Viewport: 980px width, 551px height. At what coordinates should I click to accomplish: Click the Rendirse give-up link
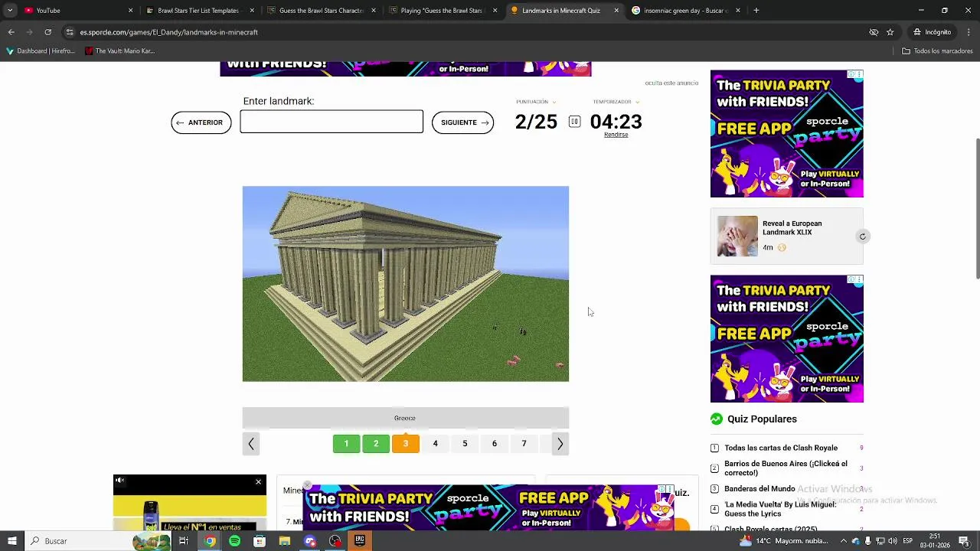pyautogui.click(x=616, y=135)
